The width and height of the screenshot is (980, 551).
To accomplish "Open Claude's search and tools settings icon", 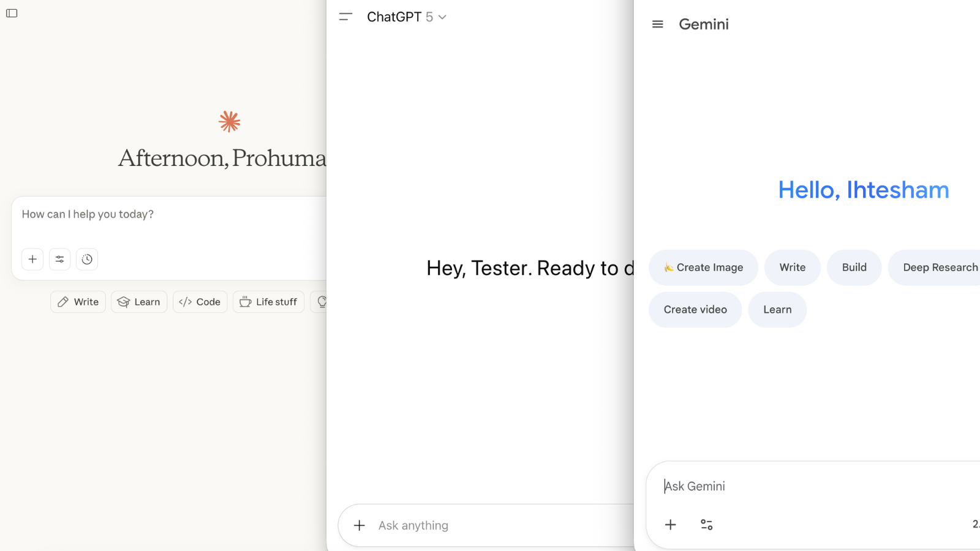I will tap(59, 259).
